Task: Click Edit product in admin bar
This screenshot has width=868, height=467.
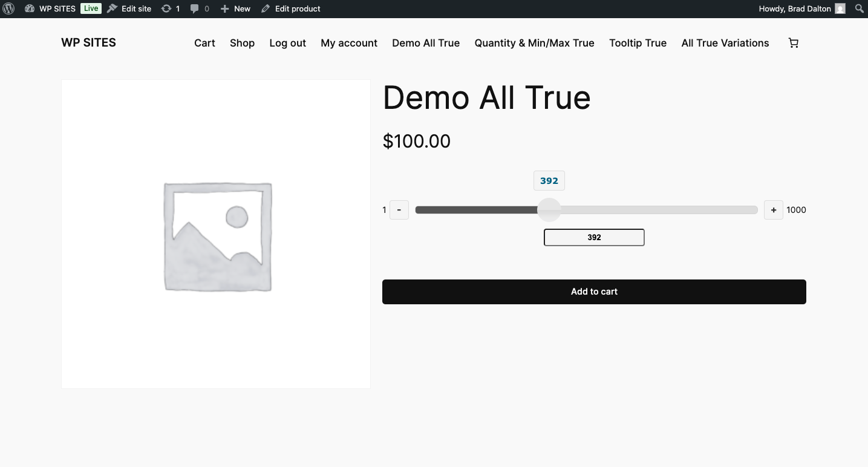Action: (x=291, y=8)
